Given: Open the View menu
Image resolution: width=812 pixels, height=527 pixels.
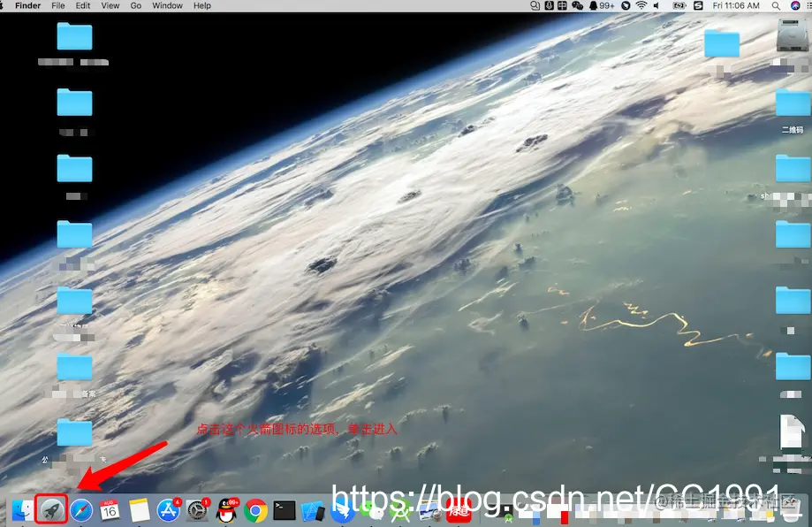Looking at the screenshot, I should pyautogui.click(x=110, y=5).
